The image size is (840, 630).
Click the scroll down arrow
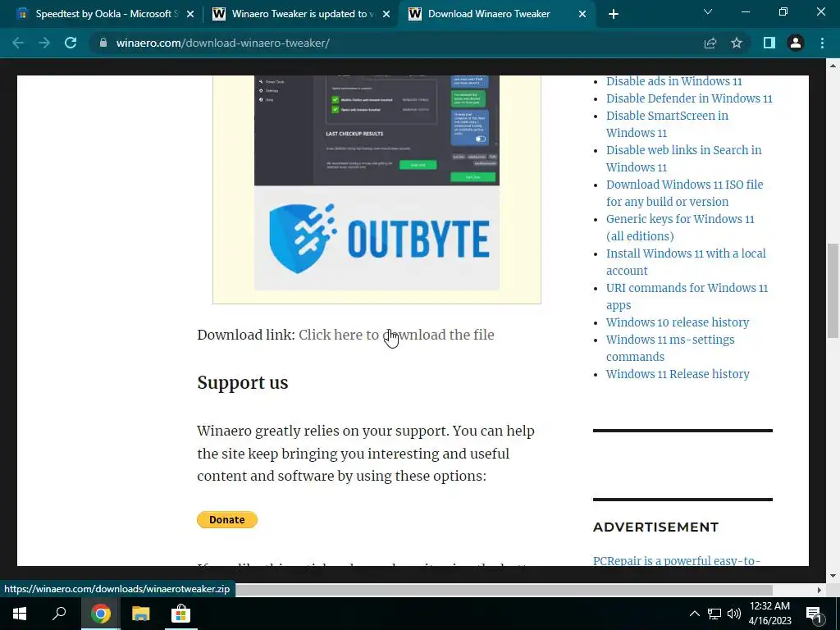pos(833,576)
